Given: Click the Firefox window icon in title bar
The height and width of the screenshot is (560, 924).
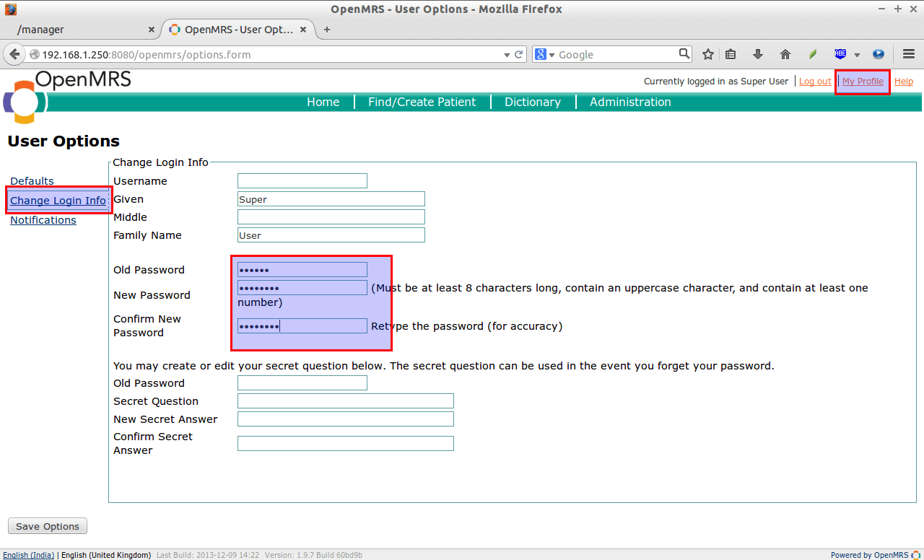Looking at the screenshot, I should pyautogui.click(x=10, y=9).
